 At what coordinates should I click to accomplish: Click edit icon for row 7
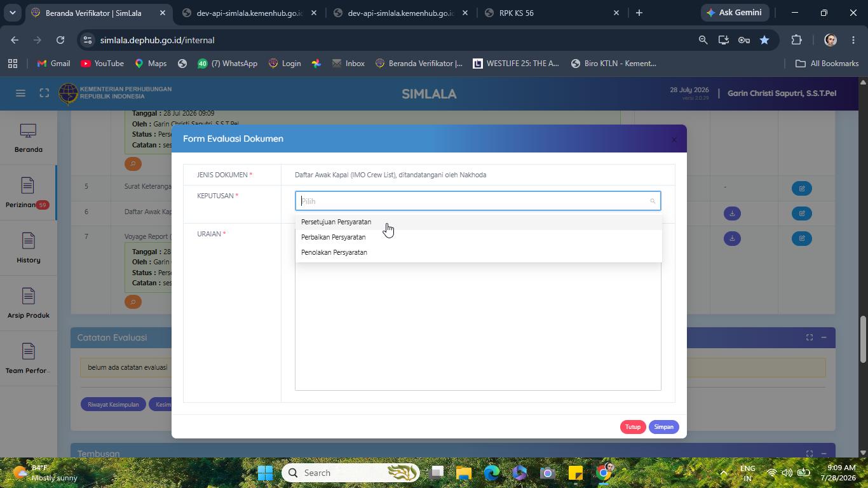[x=802, y=238]
